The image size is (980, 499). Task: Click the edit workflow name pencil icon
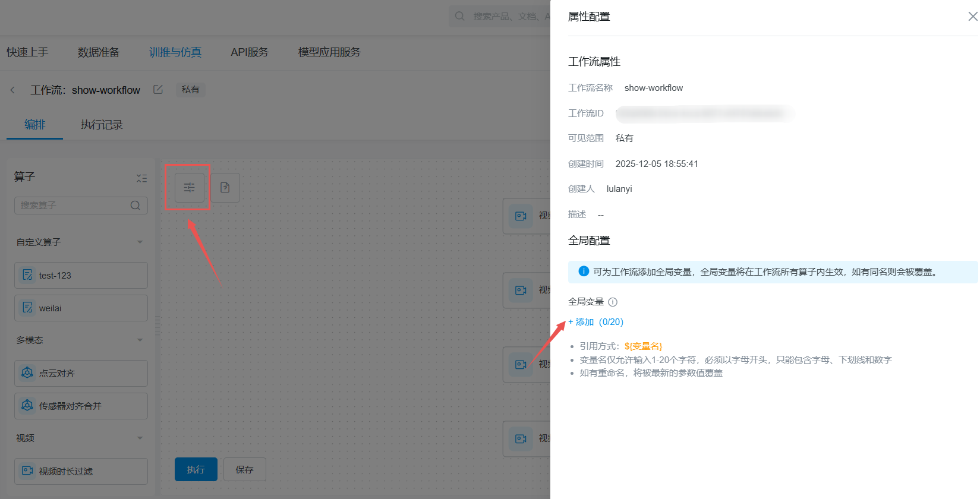pos(158,90)
